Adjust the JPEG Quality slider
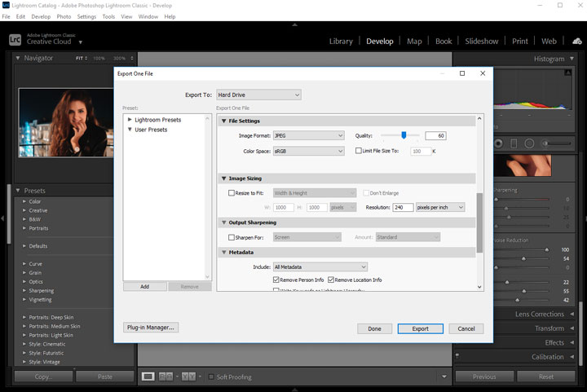 (x=404, y=135)
